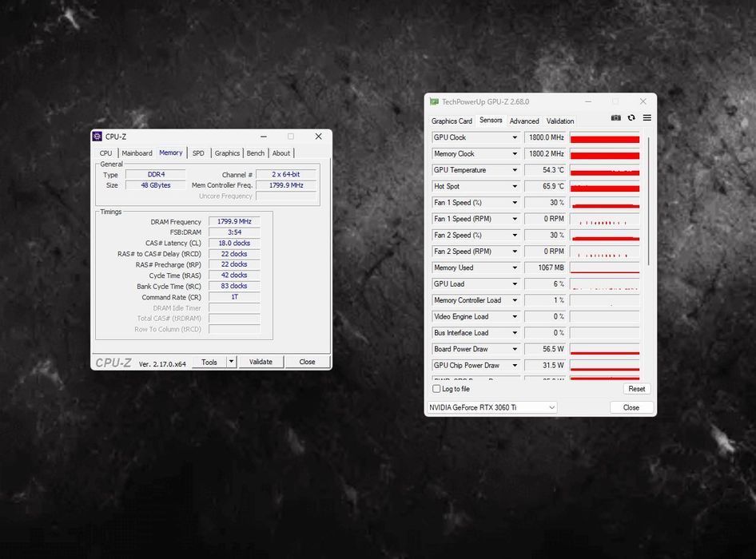
Task: Open the Advanced tab in GPU-Z
Action: pos(524,121)
